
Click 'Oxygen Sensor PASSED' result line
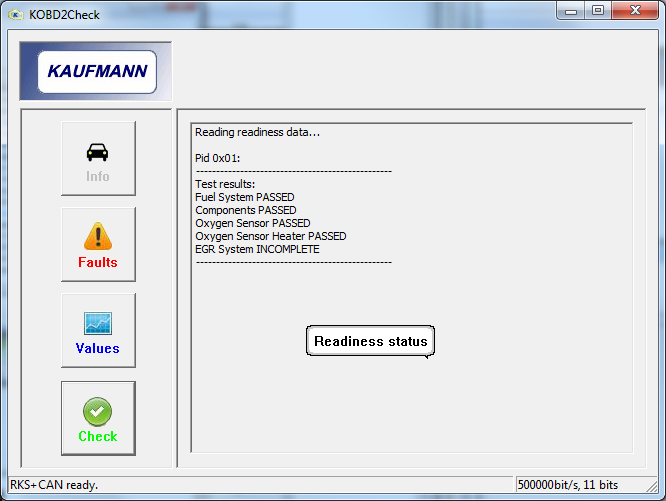point(253,223)
